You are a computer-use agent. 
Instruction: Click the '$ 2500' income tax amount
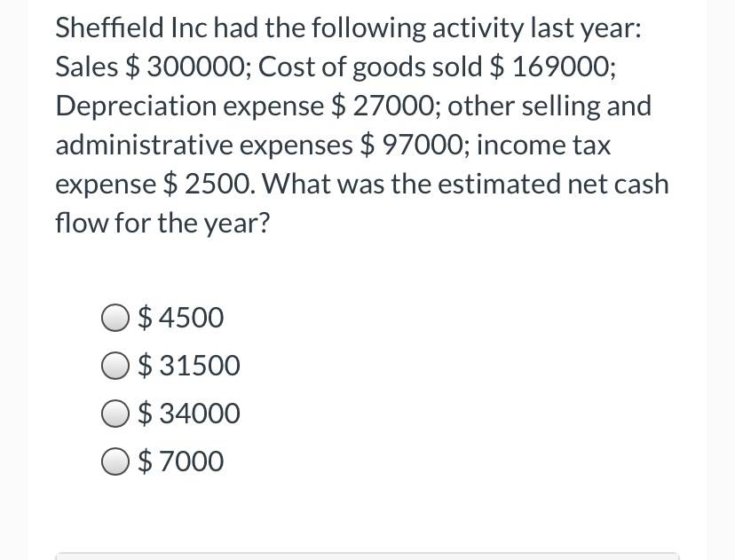(206, 185)
